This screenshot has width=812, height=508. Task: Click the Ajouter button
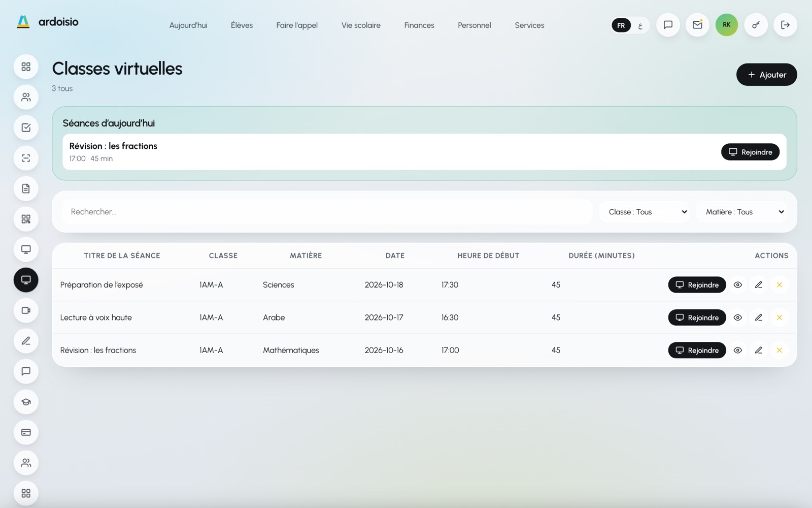point(766,75)
